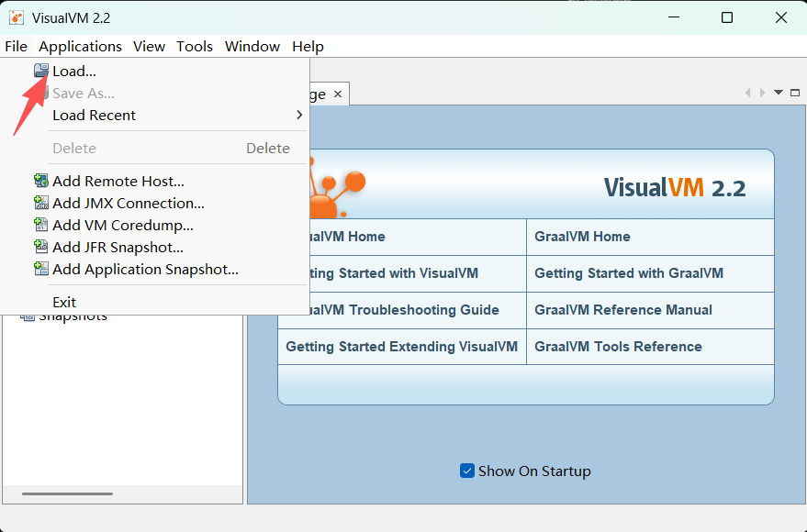The width and height of the screenshot is (807, 532).
Task: Choose Add JFR Snapshot... menu entry
Action: 118,248
